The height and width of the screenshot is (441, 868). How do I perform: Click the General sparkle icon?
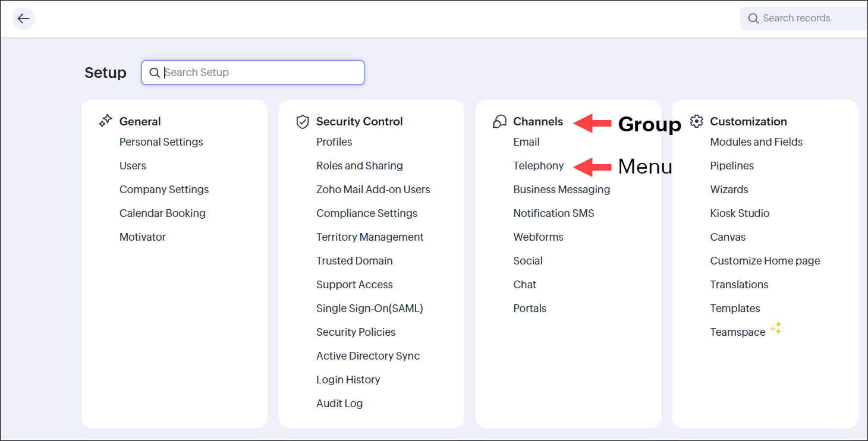coord(105,121)
